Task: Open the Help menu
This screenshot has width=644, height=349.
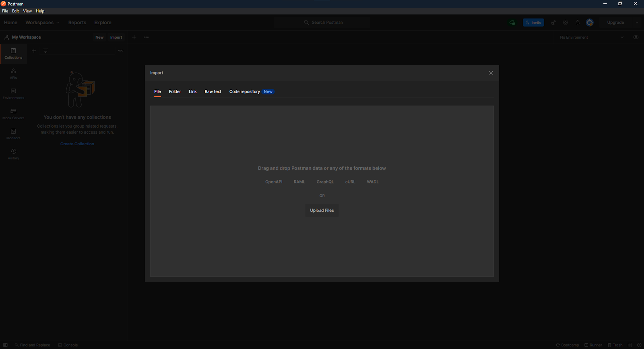Action: [40, 11]
